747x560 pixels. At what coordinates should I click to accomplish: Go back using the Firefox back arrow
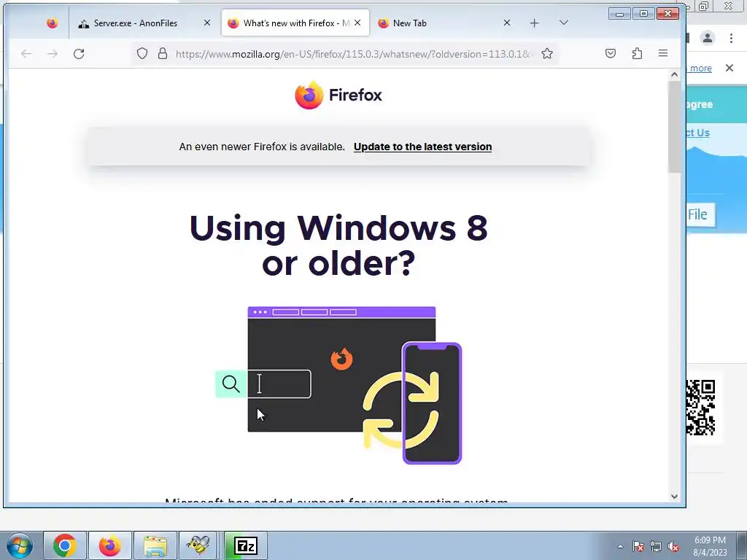26,54
